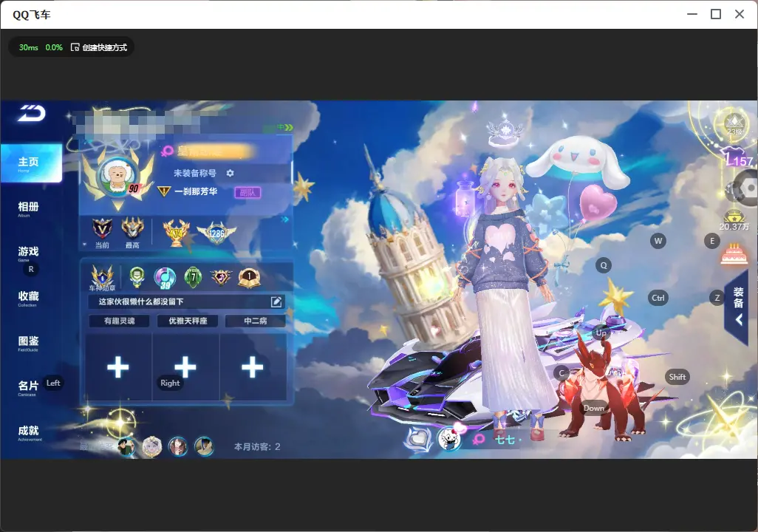Screen dimensions: 758x532
Task: Click the 一刹那芳华 team name
Action: pyautogui.click(x=196, y=191)
